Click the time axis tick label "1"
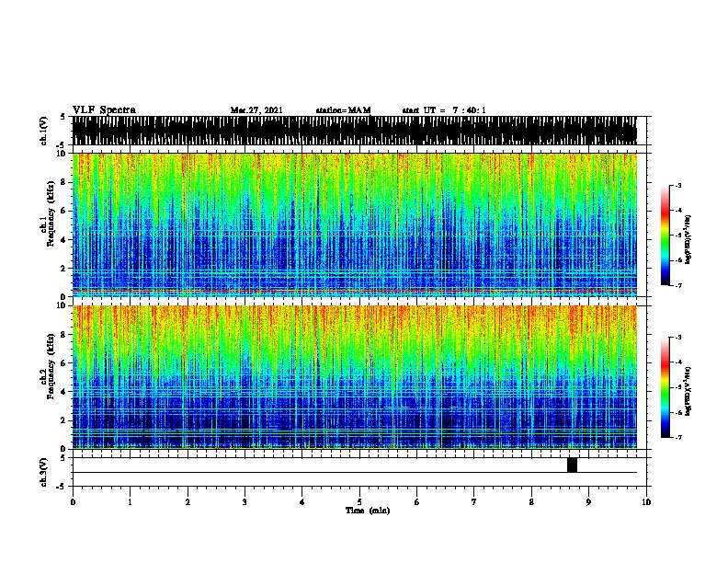 130,502
